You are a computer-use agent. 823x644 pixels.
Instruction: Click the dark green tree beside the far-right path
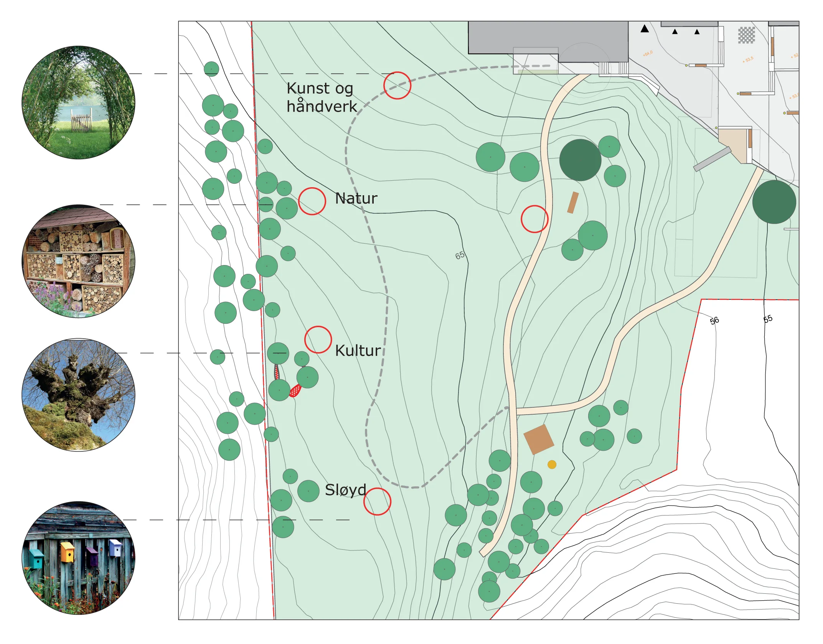click(774, 202)
